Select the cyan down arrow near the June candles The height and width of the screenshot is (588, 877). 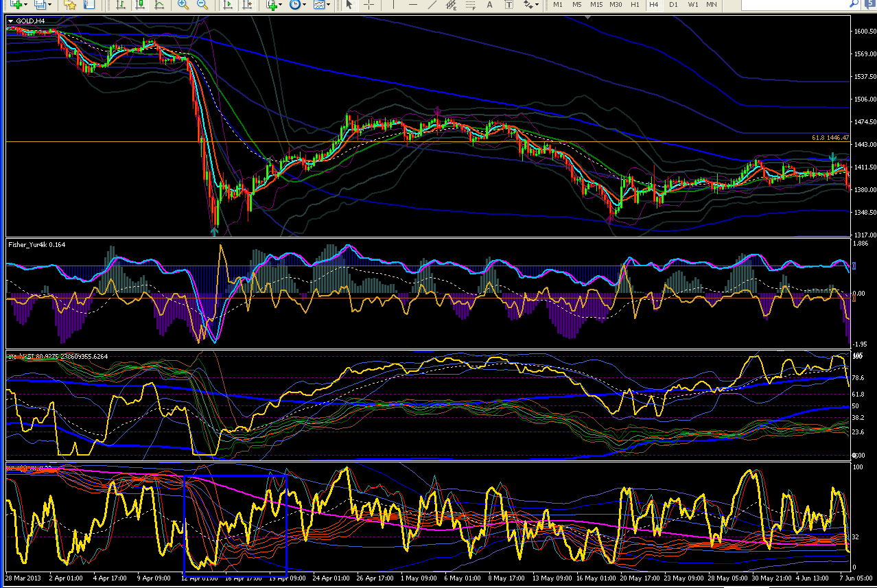(x=832, y=157)
